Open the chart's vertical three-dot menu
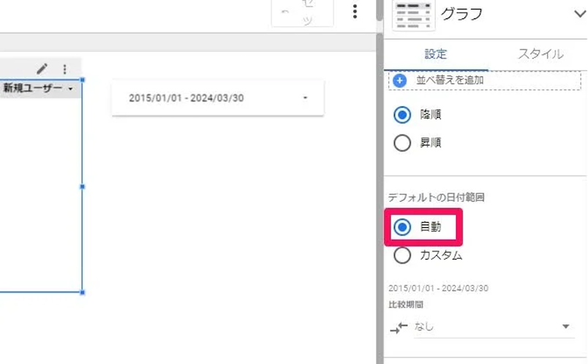Viewport: 588px width, 364px height. coord(64,69)
